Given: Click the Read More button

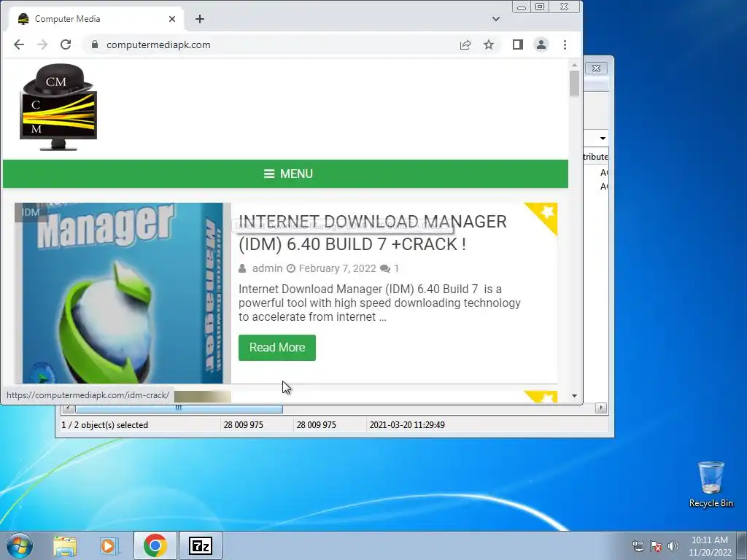Looking at the screenshot, I should click(x=276, y=348).
